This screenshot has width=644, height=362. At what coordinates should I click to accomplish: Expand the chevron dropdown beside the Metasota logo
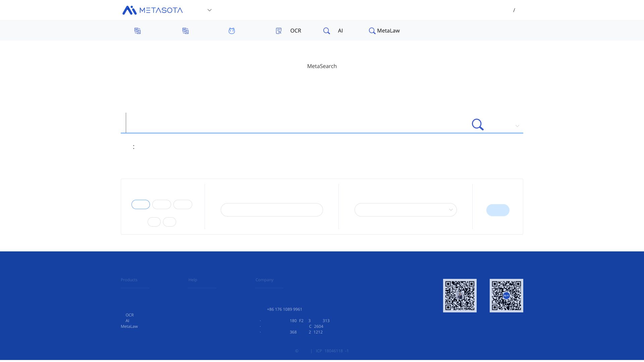(x=210, y=10)
